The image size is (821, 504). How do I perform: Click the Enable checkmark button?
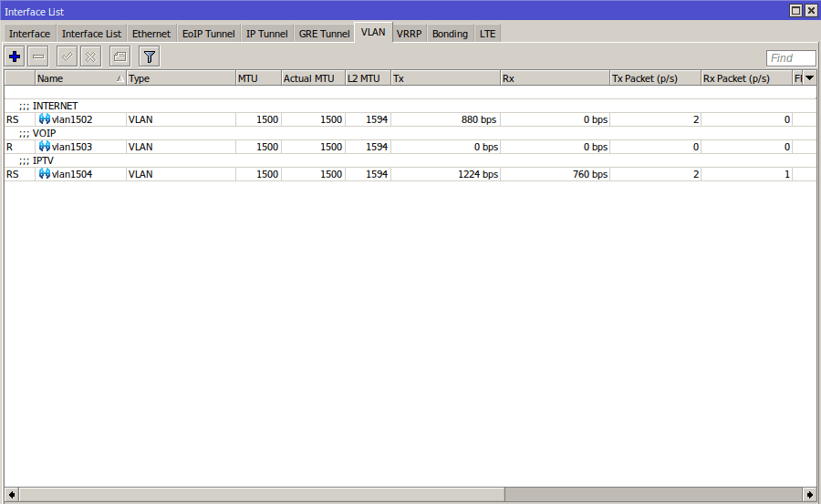67,57
